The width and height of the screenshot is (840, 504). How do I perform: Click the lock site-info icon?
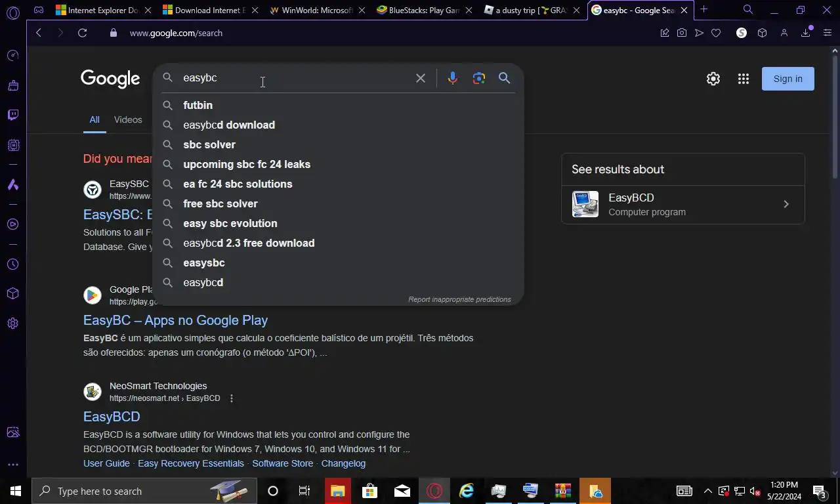click(113, 33)
